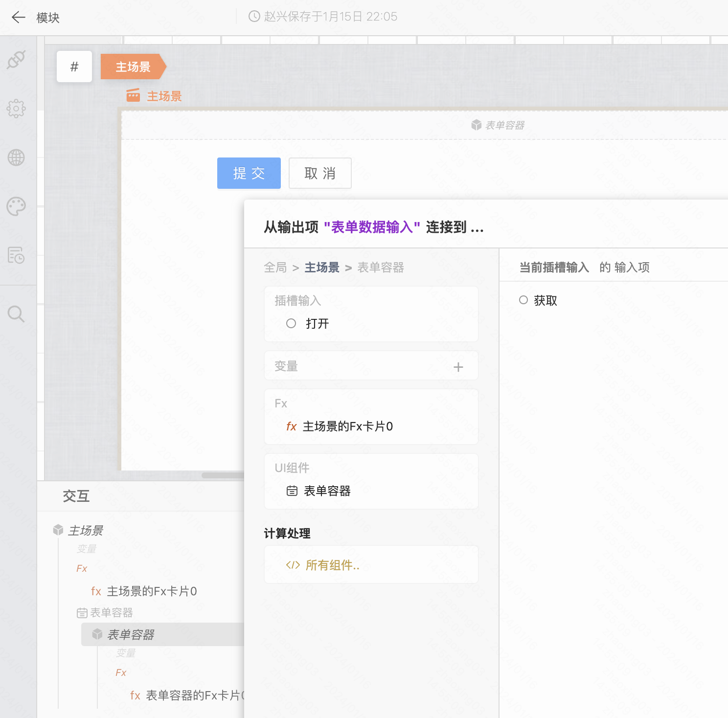Viewport: 728px width, 718px height.
Task: Click the # button on canvas
Action: click(x=74, y=67)
